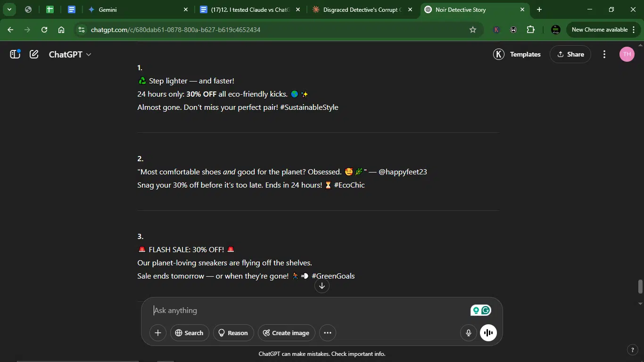Click the Share conversation button
Viewport: 644px width, 362px height.
click(x=570, y=54)
